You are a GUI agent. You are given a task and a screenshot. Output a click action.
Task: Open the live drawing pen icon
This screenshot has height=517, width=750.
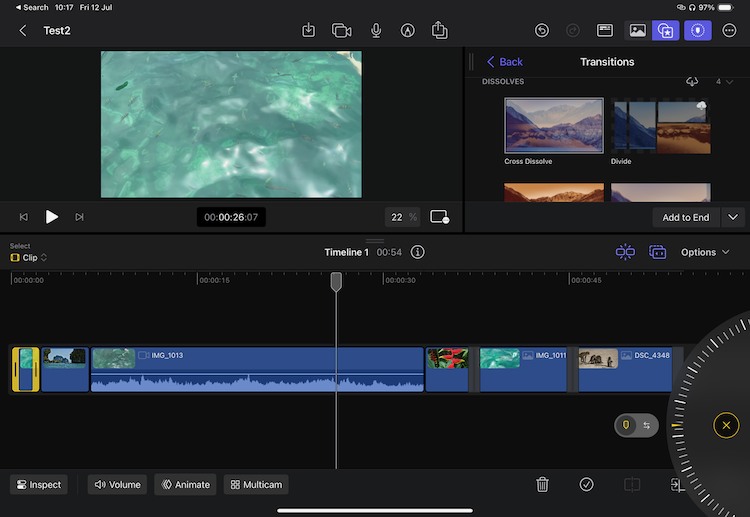pos(408,31)
